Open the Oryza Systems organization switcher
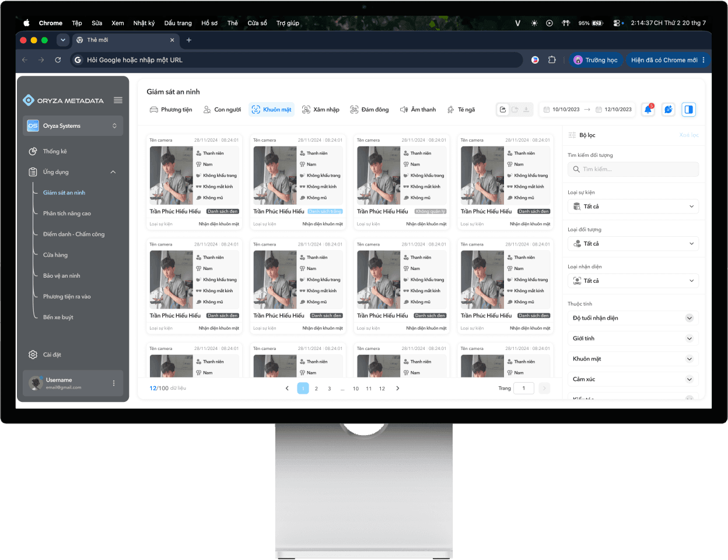The image size is (728, 560). tap(73, 126)
